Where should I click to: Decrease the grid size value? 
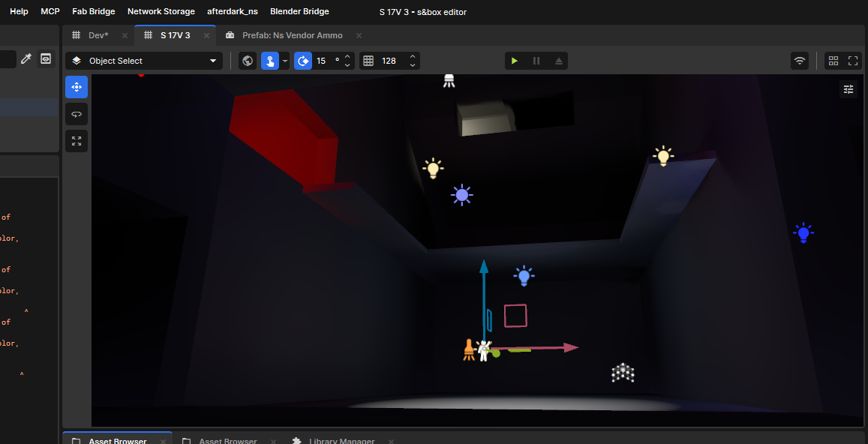click(x=413, y=65)
